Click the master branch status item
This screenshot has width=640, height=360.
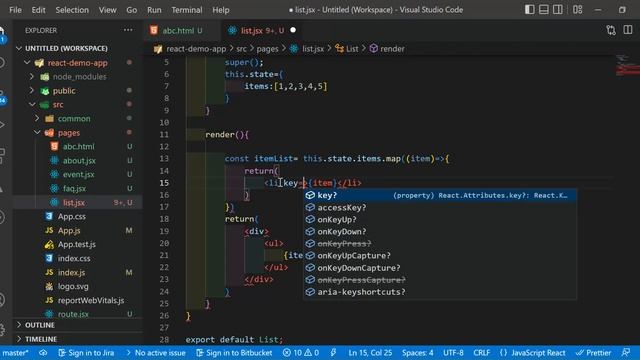pos(16,353)
